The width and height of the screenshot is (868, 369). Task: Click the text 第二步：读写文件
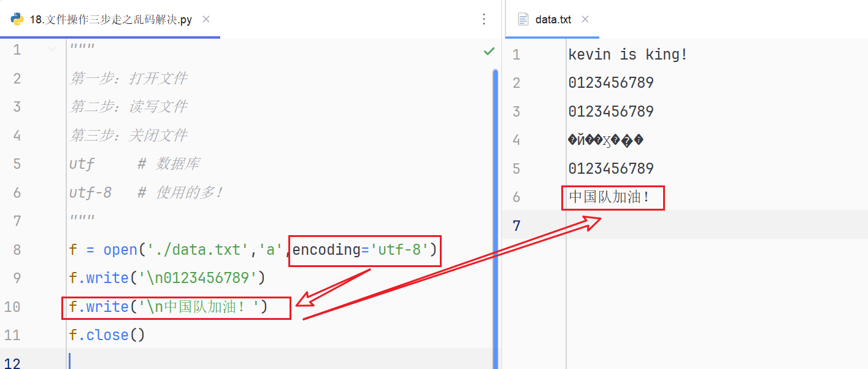point(128,107)
